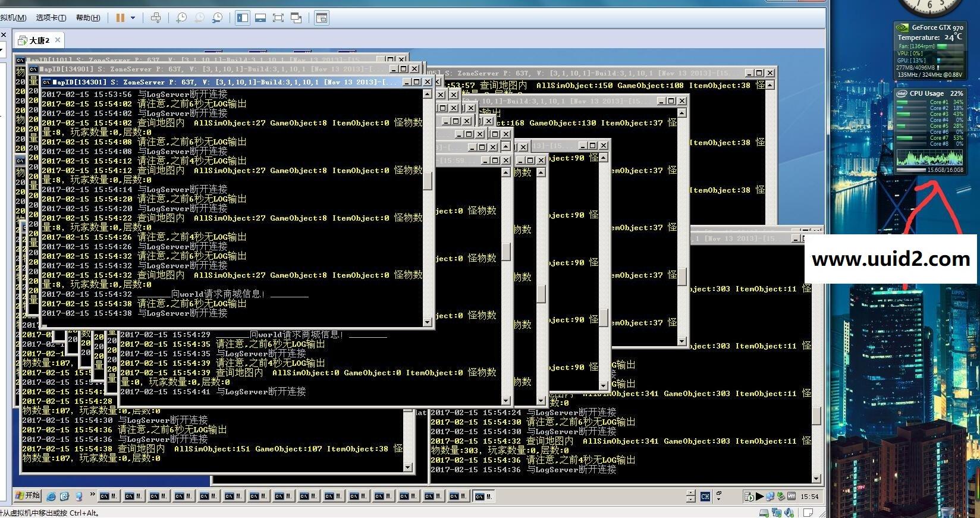Take a snapshot of this virtual machine
980x518 pixels.
181,18
